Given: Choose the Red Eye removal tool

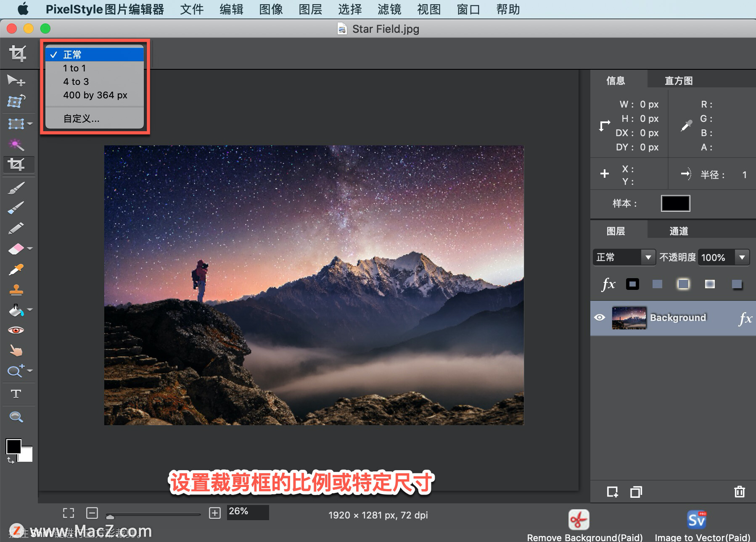Looking at the screenshot, I should coord(16,329).
